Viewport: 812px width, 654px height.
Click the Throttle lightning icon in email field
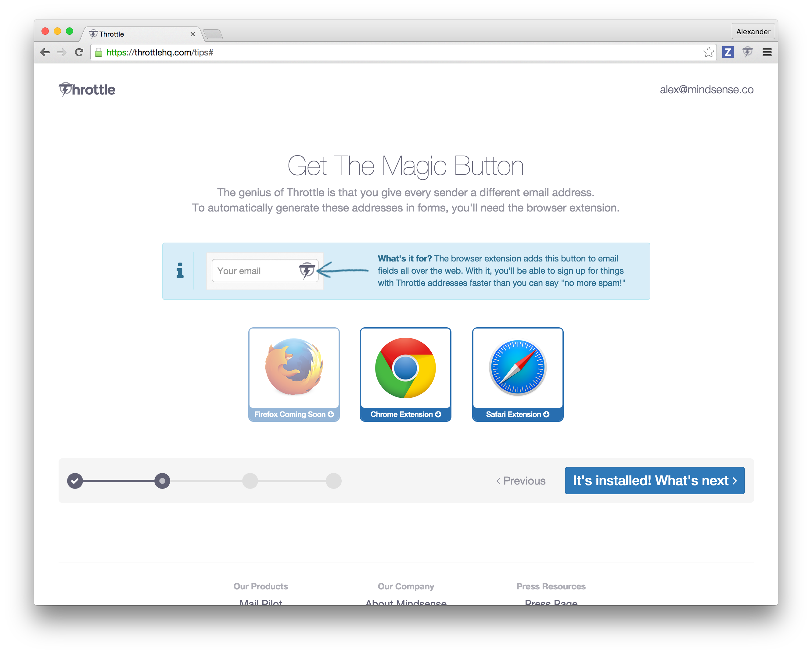coord(307,271)
